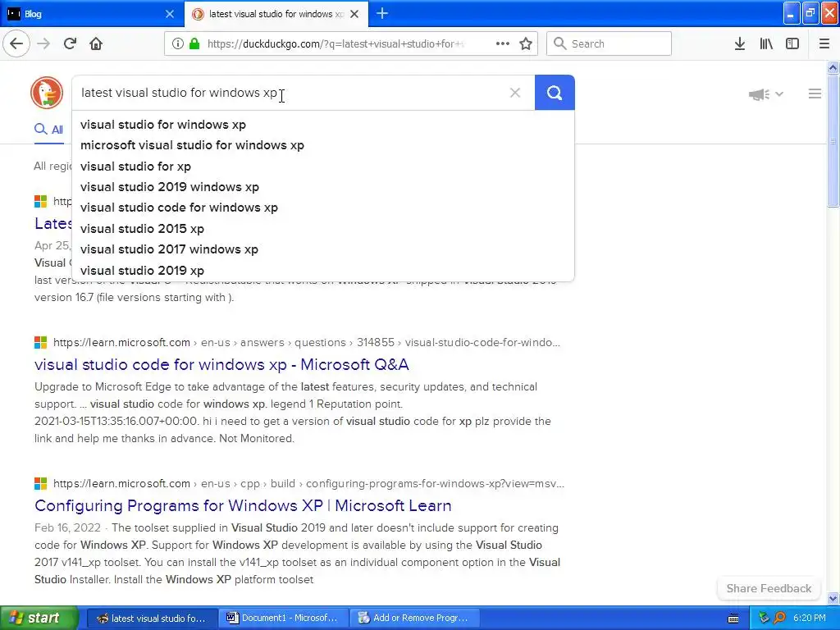Image resolution: width=840 pixels, height=630 pixels.
Task: Select suggestion visual studio 2017 windows xp
Action: coord(323,249)
